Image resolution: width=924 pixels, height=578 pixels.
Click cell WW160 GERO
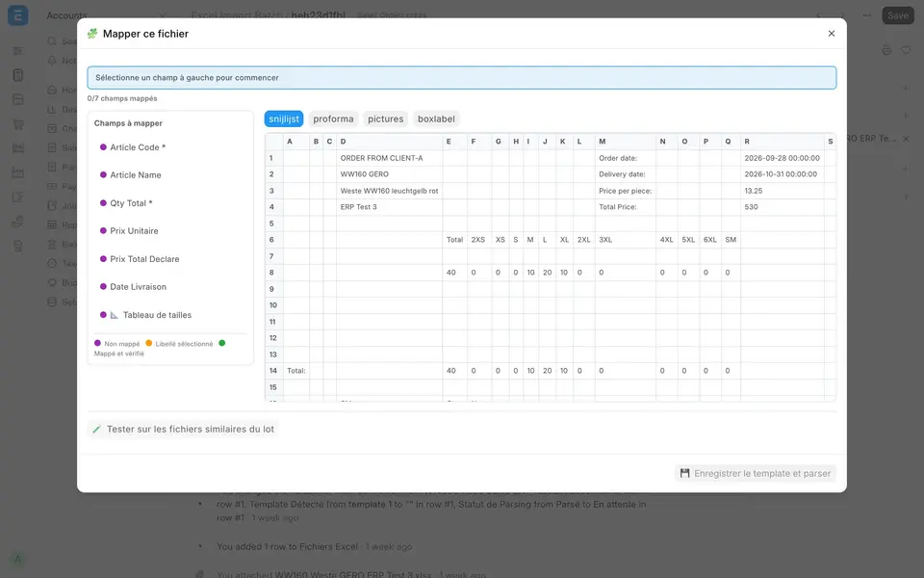tap(390, 174)
